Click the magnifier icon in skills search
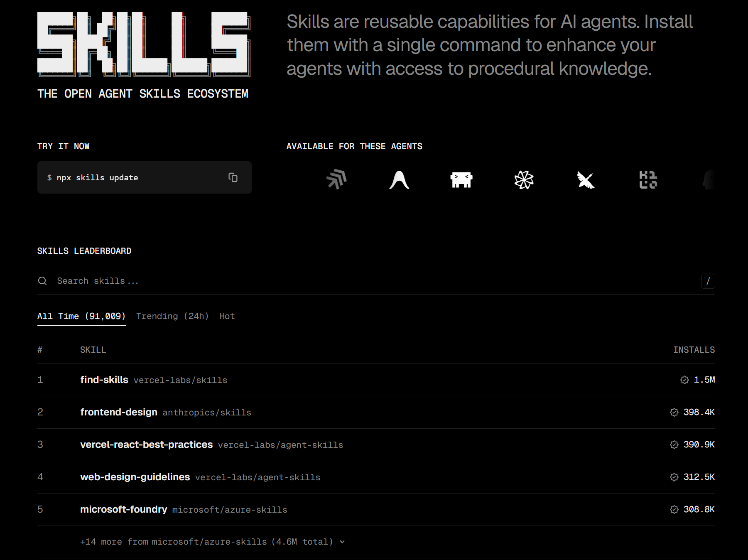The image size is (748, 560). (42, 281)
